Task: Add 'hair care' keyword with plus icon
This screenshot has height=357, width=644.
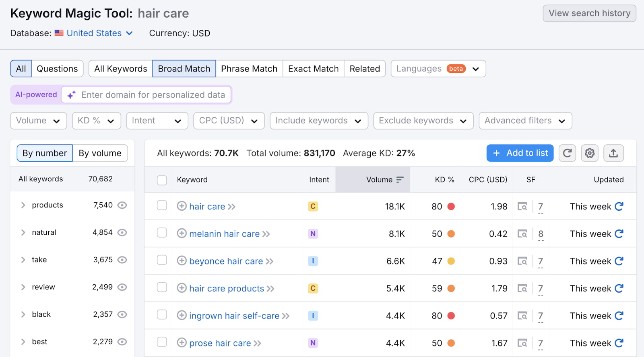Action: 182,206
